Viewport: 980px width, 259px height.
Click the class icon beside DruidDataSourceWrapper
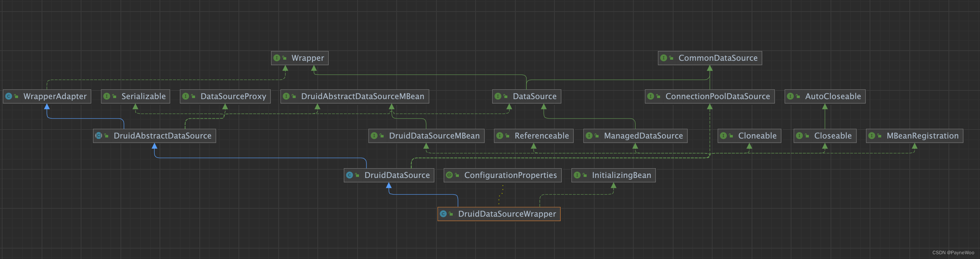point(443,214)
